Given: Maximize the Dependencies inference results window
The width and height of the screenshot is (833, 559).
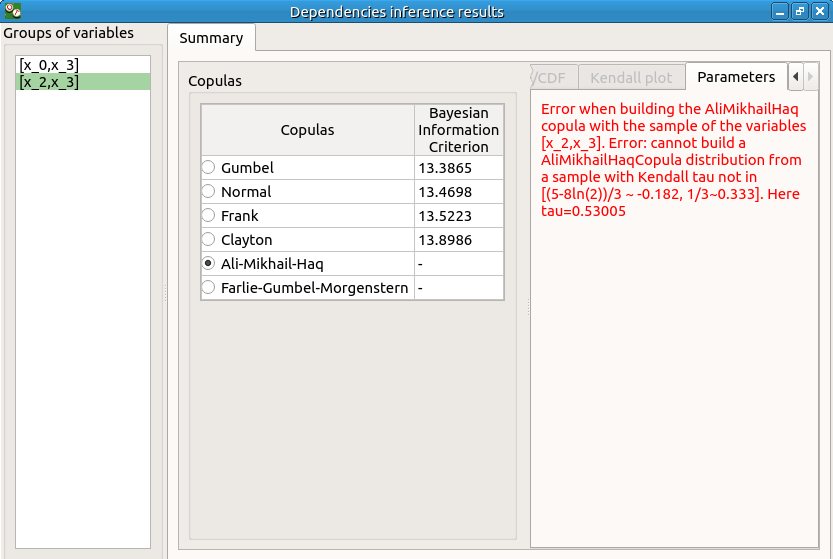Looking at the screenshot, I should click(800, 12).
